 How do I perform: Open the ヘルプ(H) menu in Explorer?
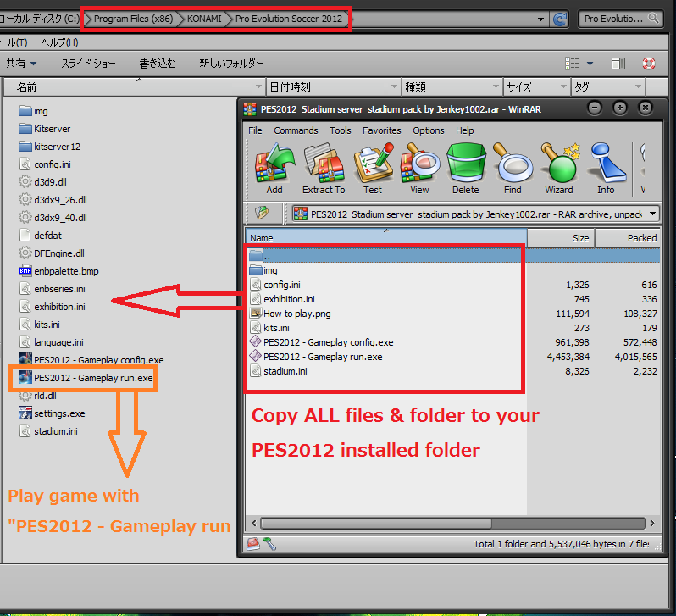[x=59, y=42]
